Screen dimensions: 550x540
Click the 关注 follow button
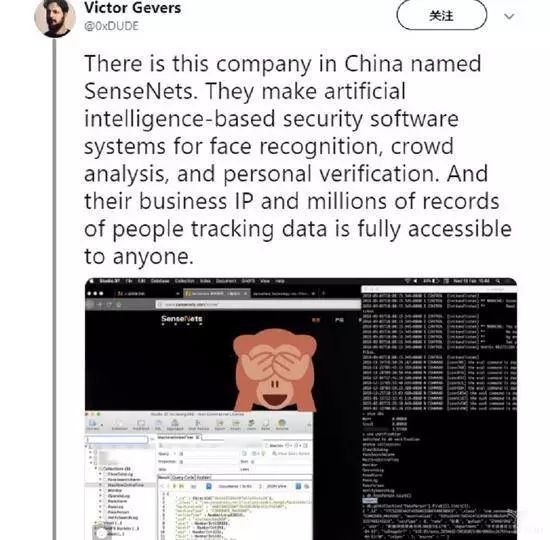click(441, 16)
